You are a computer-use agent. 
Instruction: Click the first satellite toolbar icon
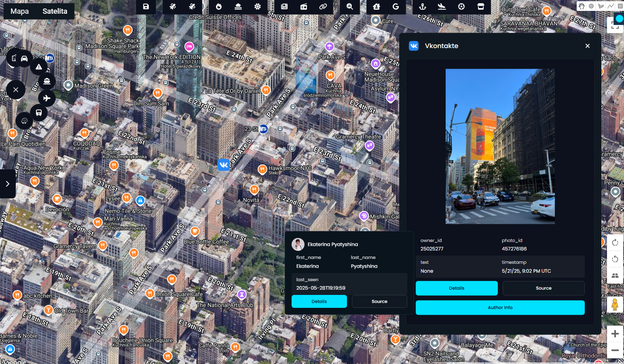[x=173, y=6]
